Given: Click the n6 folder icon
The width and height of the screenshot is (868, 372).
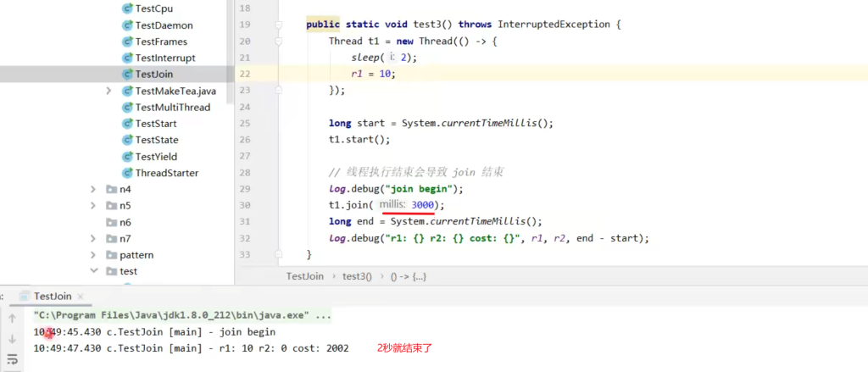Looking at the screenshot, I should click(111, 222).
